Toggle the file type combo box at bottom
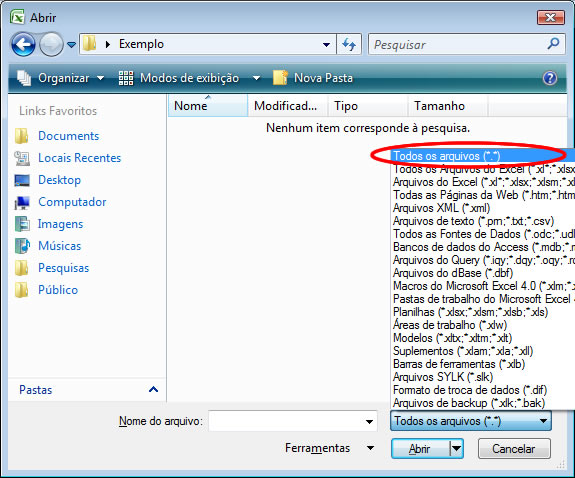This screenshot has height=478, width=575. pos(471,421)
